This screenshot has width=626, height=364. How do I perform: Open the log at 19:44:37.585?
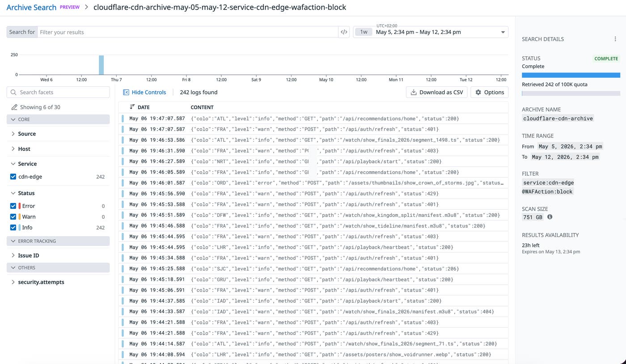pyautogui.click(x=313, y=301)
